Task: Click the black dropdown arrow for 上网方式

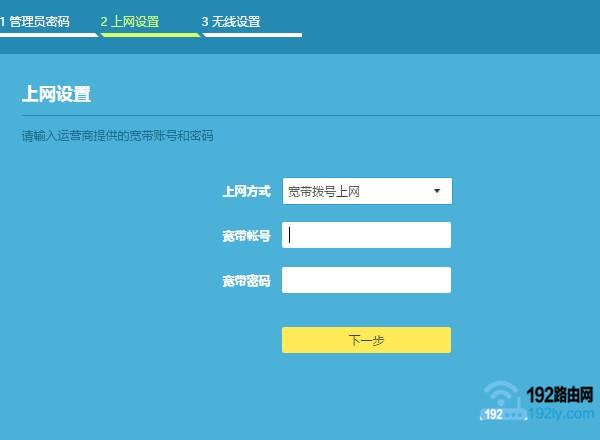Action: (x=437, y=191)
